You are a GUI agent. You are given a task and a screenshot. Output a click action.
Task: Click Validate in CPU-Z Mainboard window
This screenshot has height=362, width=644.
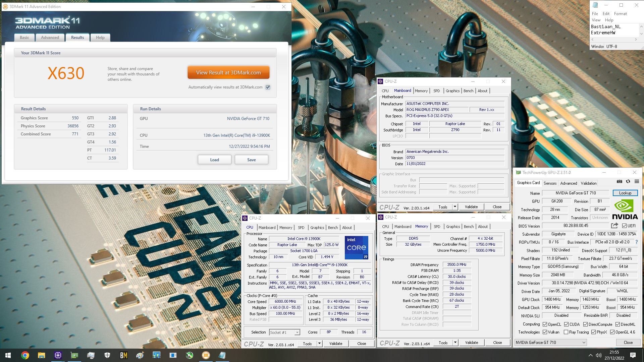471,207
